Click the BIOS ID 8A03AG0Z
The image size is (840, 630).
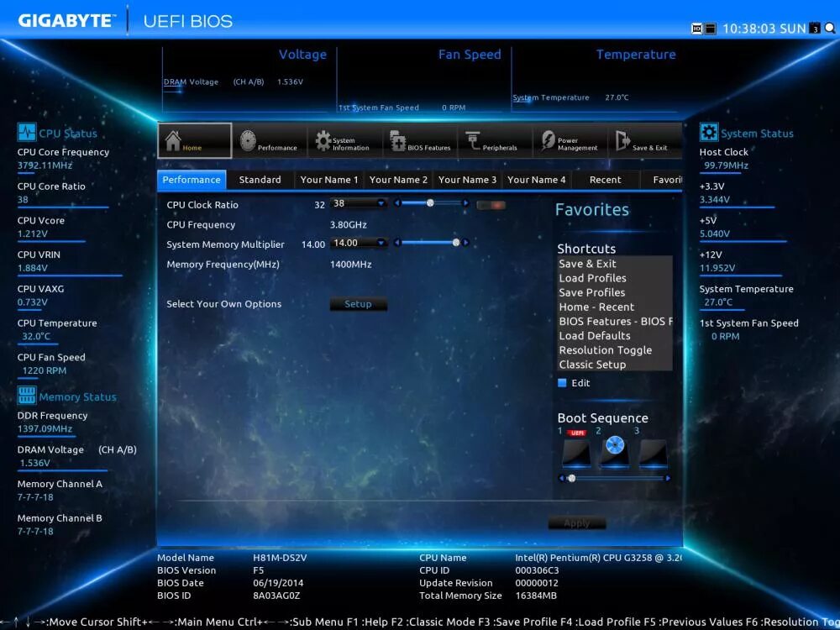(x=276, y=596)
